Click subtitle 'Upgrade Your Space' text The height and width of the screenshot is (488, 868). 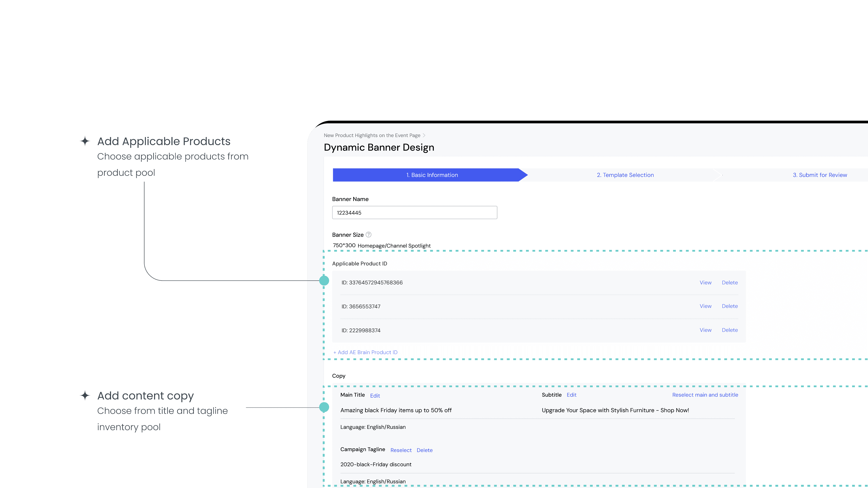click(x=615, y=410)
